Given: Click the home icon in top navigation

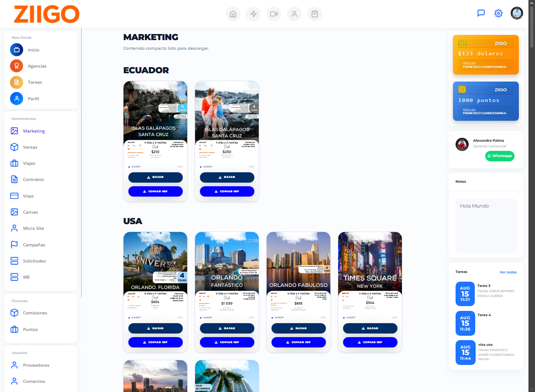Looking at the screenshot, I should 233,14.
